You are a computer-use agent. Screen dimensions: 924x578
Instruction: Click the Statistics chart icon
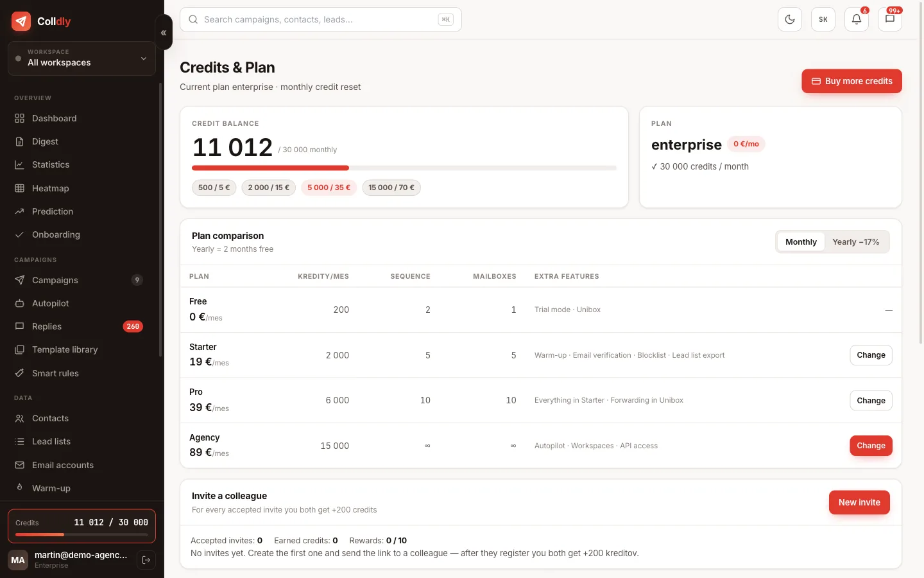pos(20,164)
